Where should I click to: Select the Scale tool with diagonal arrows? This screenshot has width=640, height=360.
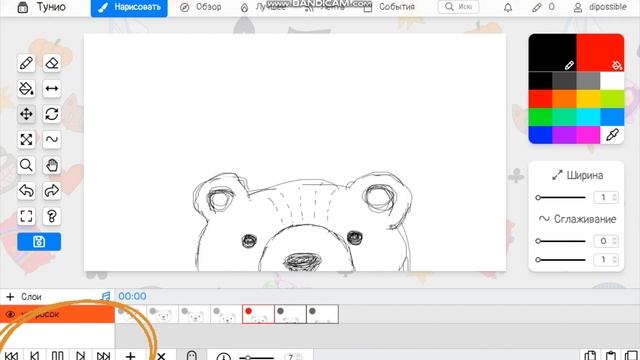tap(26, 140)
